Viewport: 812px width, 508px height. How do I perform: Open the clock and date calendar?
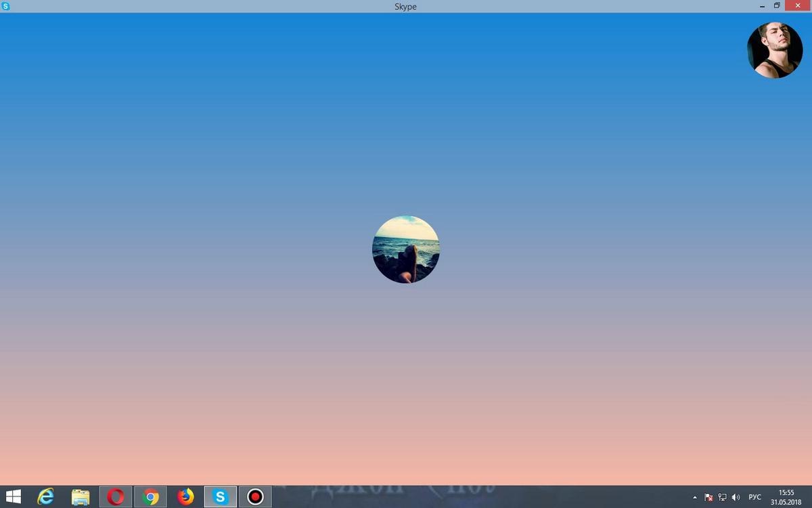coord(786,497)
